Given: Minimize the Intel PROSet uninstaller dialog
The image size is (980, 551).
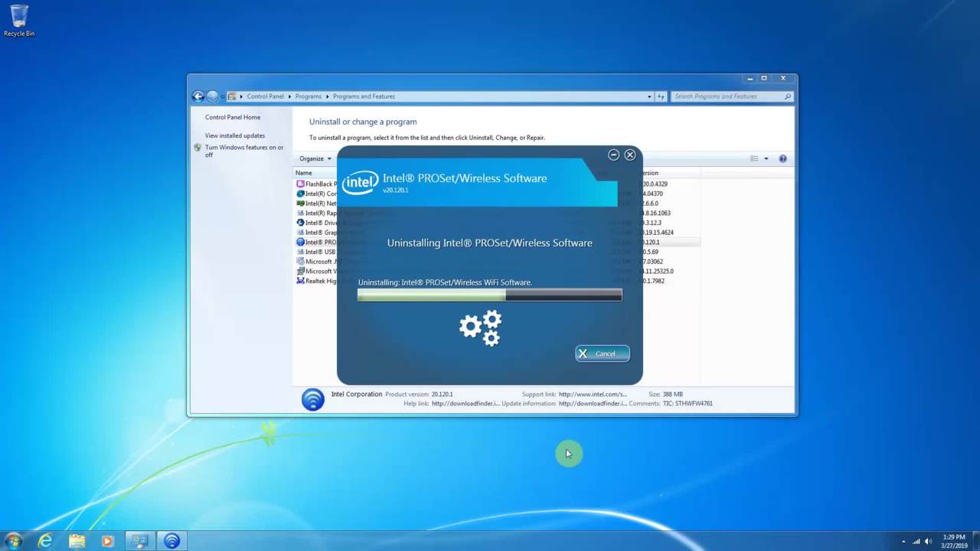Looking at the screenshot, I should pos(613,155).
